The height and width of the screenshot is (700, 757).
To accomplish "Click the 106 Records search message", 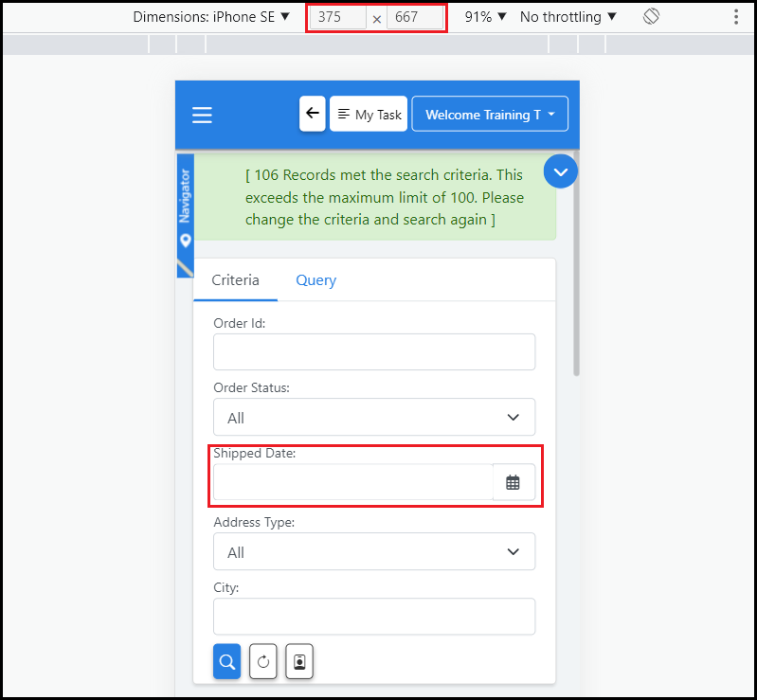I will (x=385, y=197).
